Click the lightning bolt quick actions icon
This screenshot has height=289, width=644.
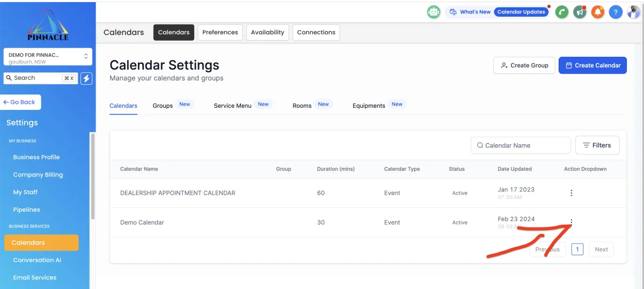point(86,78)
